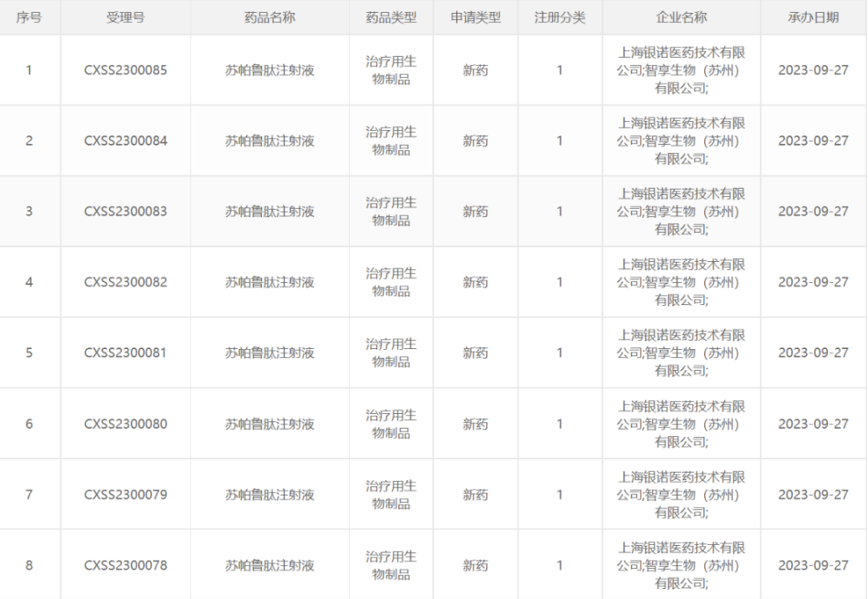Screen dimensions: 868x599
Task: Click date 2023-09-27 in row CXSS2300085
Action: tap(813, 71)
